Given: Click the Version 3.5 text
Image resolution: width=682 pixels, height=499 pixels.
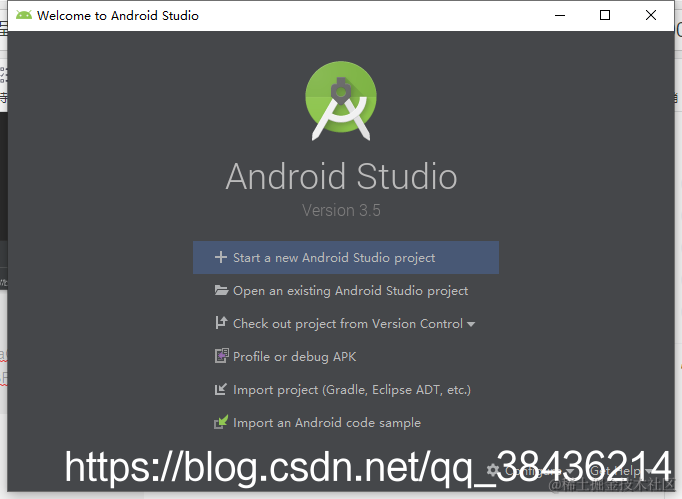Looking at the screenshot, I should [341, 211].
